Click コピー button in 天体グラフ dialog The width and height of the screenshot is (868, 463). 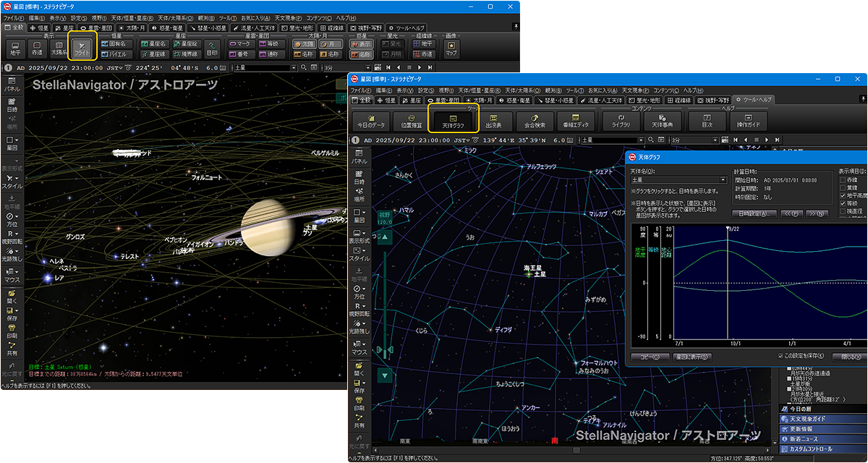650,357
